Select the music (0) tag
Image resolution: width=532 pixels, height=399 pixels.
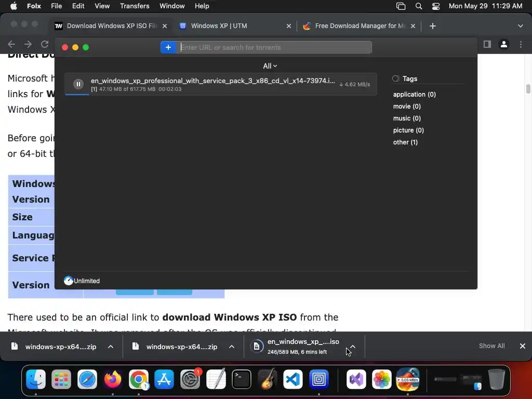tap(407, 118)
